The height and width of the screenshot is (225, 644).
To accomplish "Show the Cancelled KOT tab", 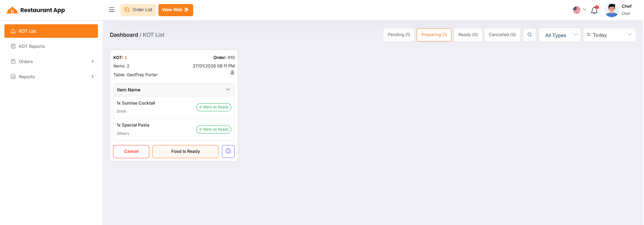I will coord(502,35).
